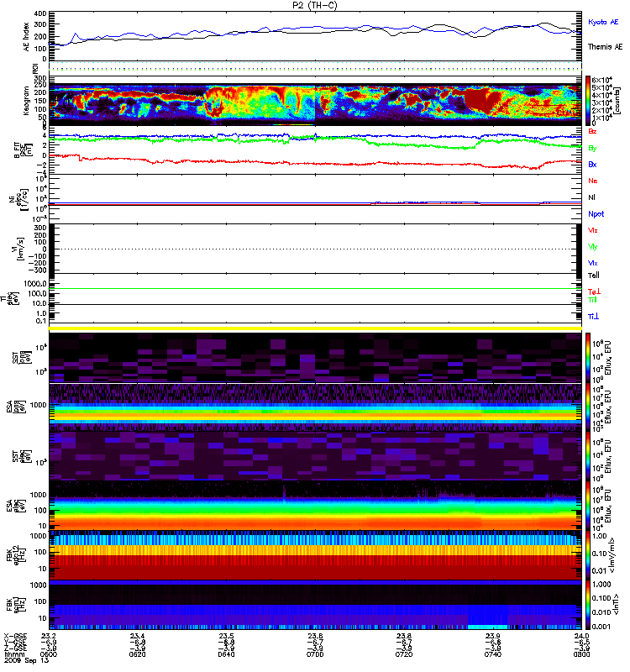Screen dimensions: 630x672
Task: Click the blue Bx legend label
Action: point(592,165)
